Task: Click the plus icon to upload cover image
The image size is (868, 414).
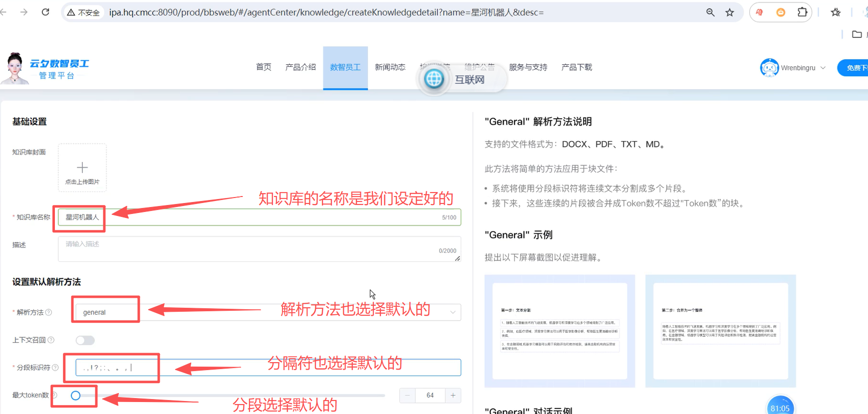Action: click(82, 167)
